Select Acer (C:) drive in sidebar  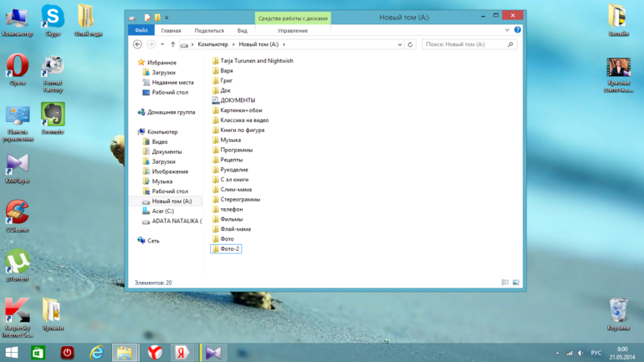pos(163,212)
